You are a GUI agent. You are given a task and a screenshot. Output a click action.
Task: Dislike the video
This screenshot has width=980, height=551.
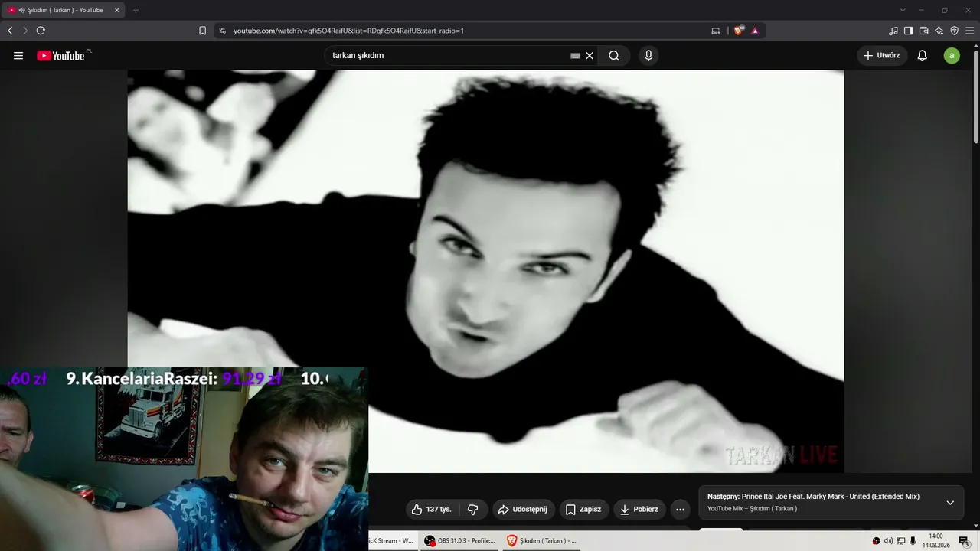(473, 510)
